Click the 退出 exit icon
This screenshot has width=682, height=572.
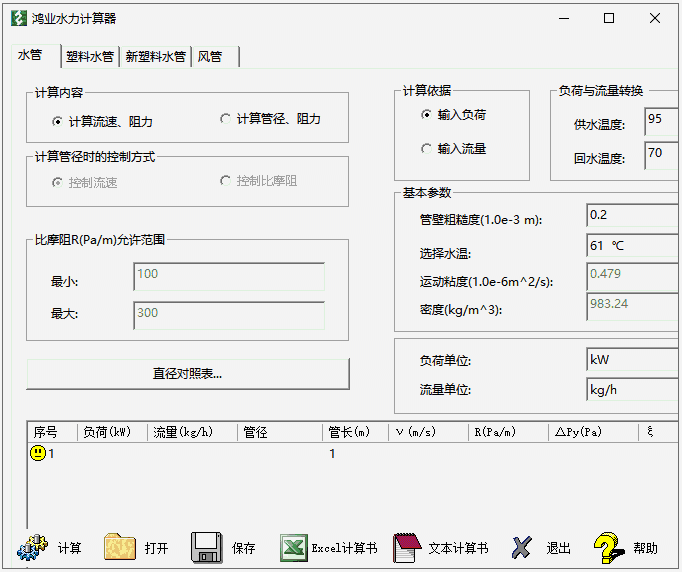[x=522, y=547]
